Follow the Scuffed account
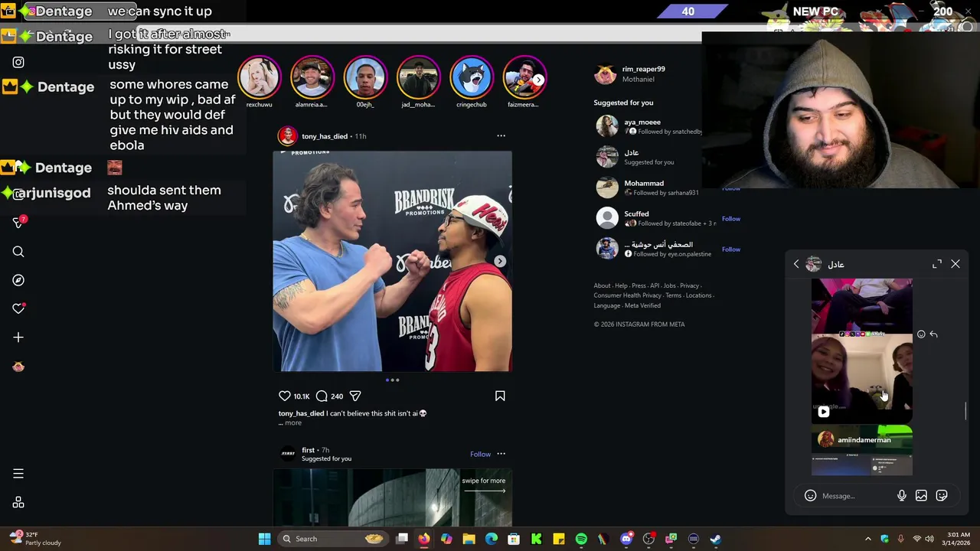980x551 pixels. tap(730, 219)
